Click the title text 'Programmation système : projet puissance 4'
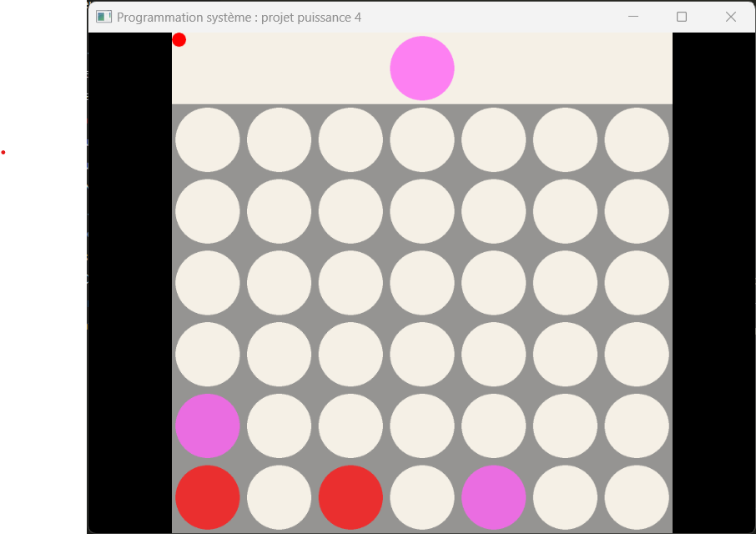This screenshot has width=756, height=534. [239, 18]
